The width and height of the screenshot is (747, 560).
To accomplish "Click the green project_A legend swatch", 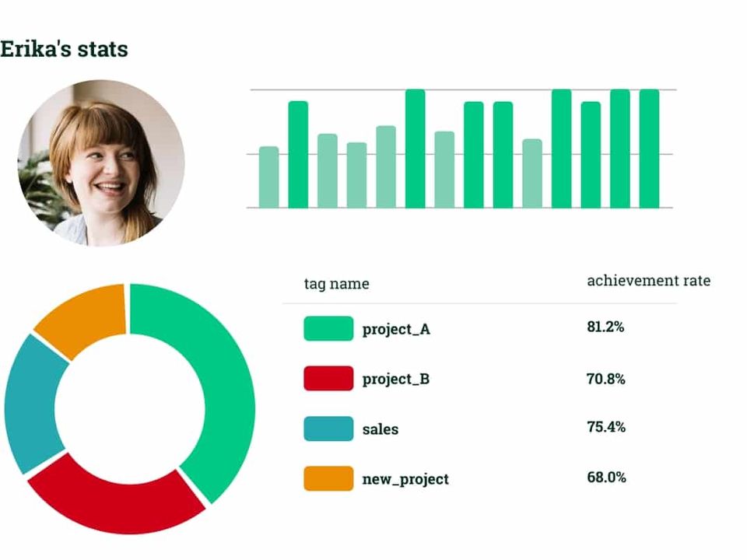I will point(328,328).
